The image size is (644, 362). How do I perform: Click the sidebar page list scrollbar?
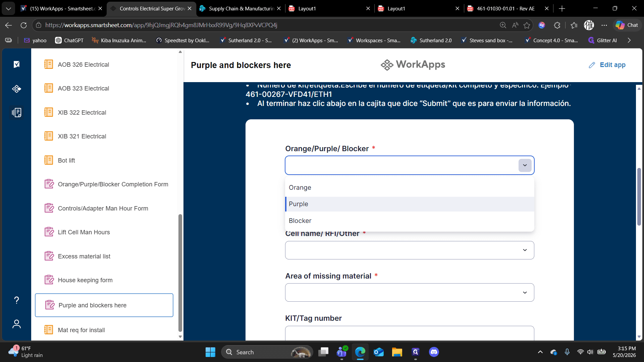[180, 273]
